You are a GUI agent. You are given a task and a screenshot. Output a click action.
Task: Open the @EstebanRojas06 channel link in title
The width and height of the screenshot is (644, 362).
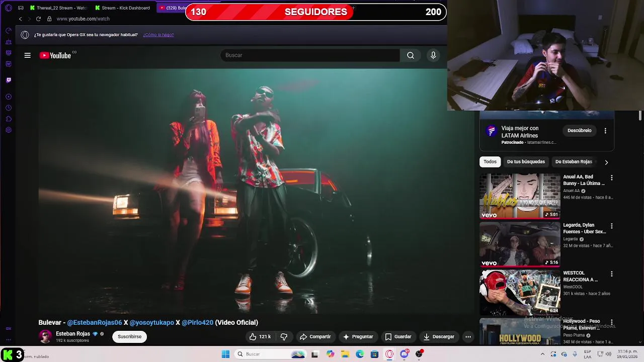[95, 323]
